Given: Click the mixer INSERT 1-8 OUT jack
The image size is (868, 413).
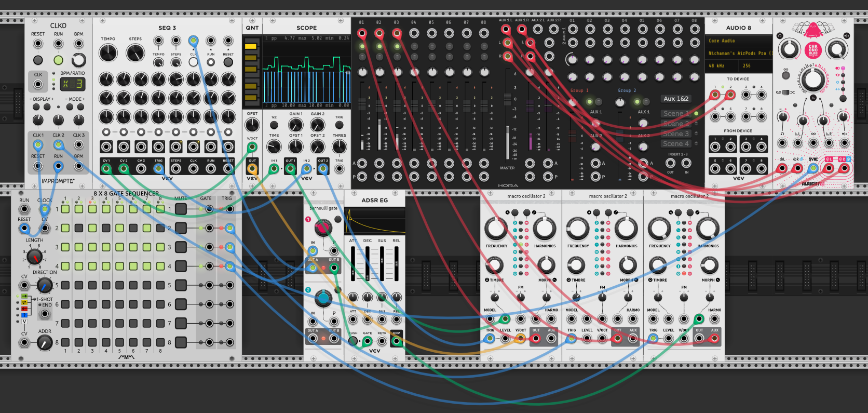Looking at the screenshot, I should 670,163.
